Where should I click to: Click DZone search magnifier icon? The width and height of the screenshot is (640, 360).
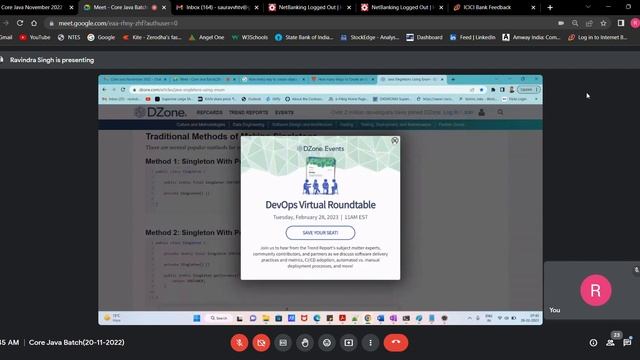pos(500,112)
